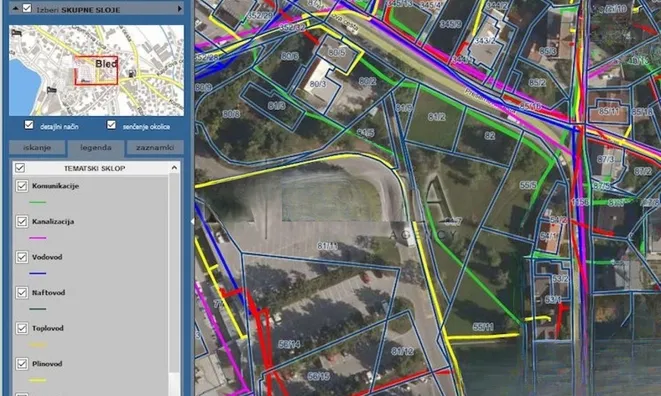Image resolution: width=661 pixels, height=396 pixels.
Task: Click parcel label 80/2 on the map
Action: [367, 81]
